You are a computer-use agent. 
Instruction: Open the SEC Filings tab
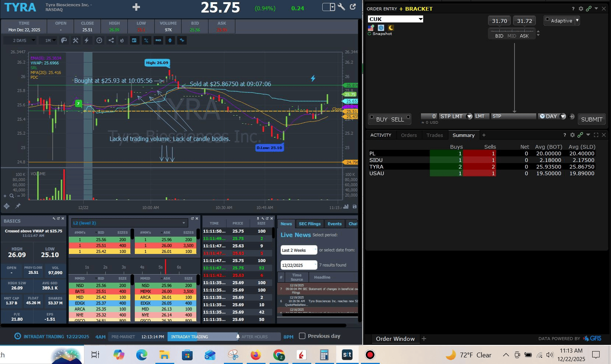pyautogui.click(x=309, y=224)
